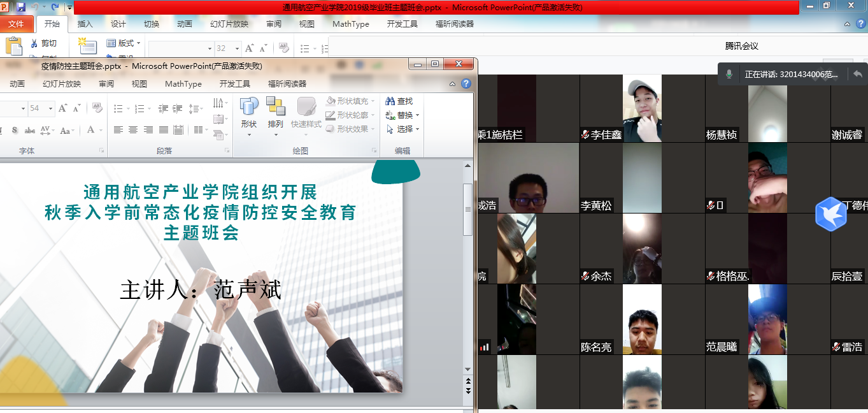
Task: Click the Find (查找) button
Action: point(399,101)
